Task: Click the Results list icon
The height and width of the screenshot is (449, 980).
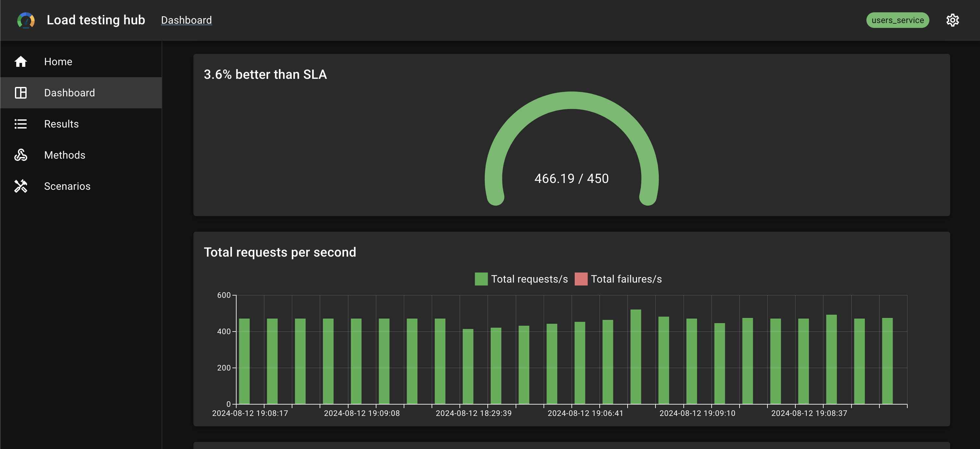Action: (20, 124)
